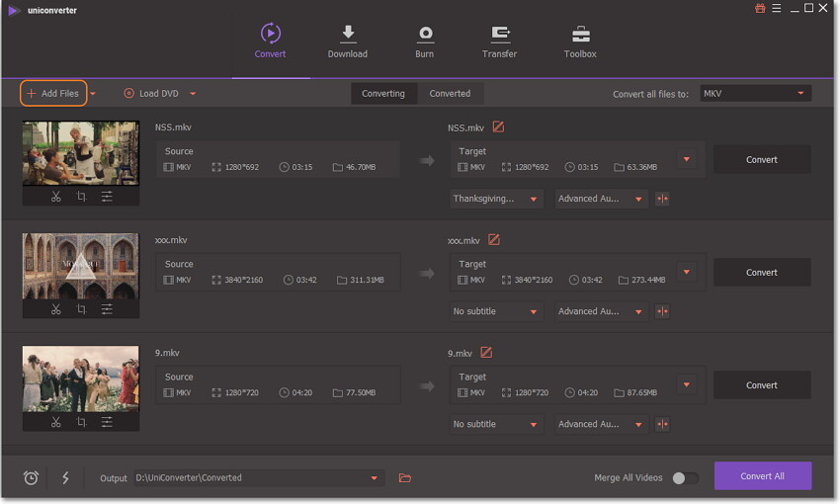Open the hamburger menu in title bar
The image size is (840, 504).
point(776,8)
